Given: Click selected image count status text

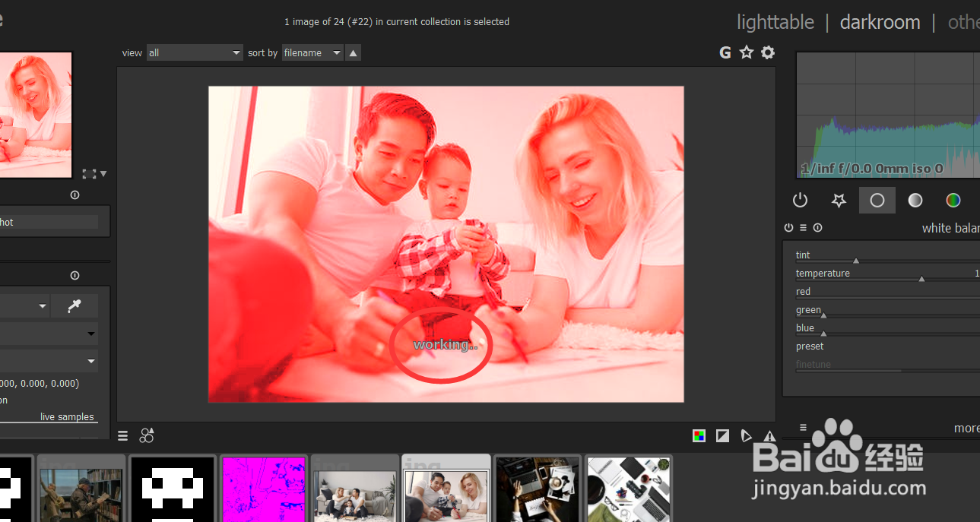Looking at the screenshot, I should [397, 22].
